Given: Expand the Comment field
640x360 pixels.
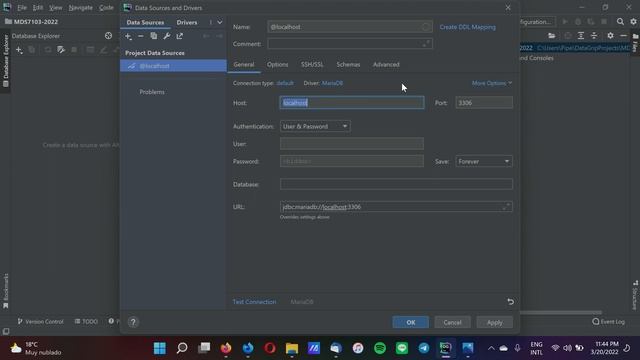Looking at the screenshot, I should pos(426,43).
